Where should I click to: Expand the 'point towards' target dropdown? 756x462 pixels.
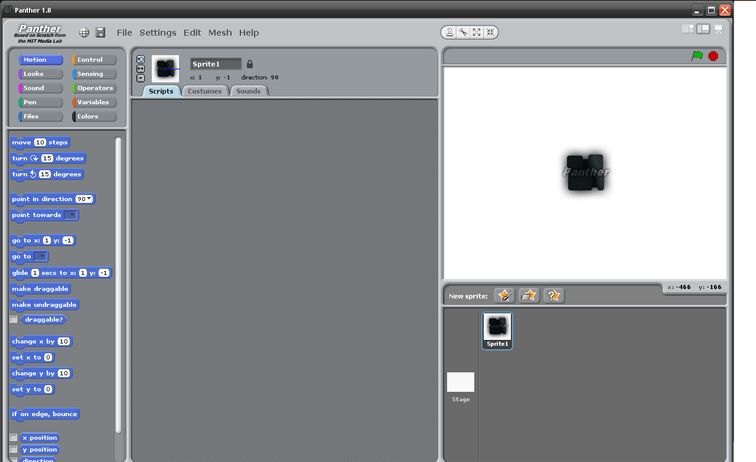pos(71,215)
